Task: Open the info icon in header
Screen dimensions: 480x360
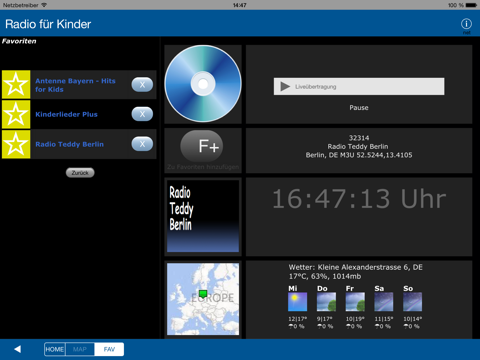Action: (466, 24)
